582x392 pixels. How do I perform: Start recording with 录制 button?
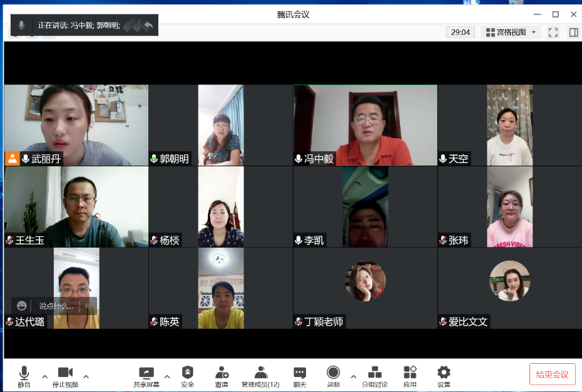tap(334, 376)
